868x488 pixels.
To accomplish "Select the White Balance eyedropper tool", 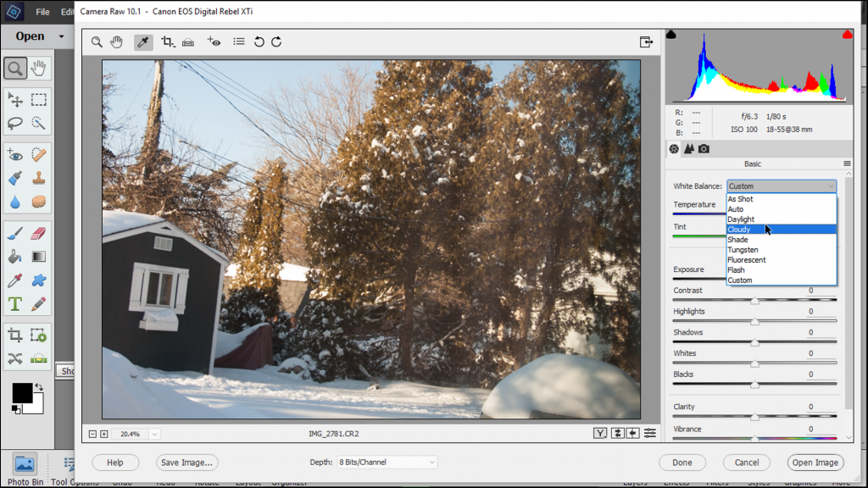I will click(143, 42).
